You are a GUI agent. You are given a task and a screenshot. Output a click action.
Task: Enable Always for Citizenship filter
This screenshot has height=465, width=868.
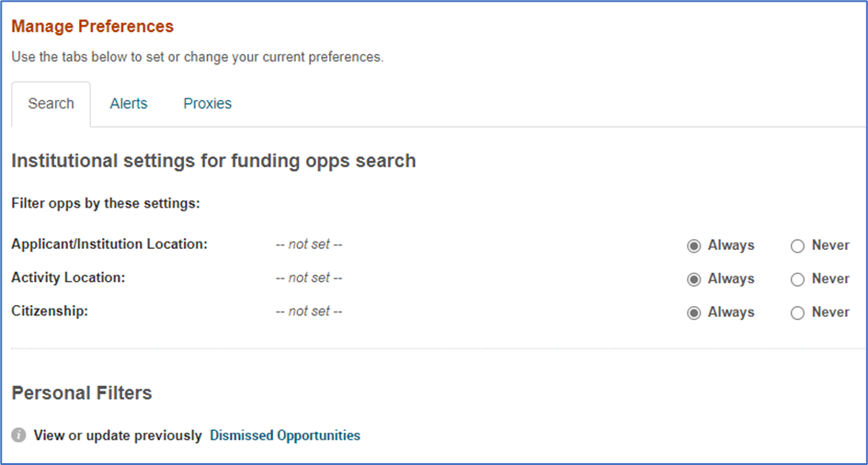693,313
